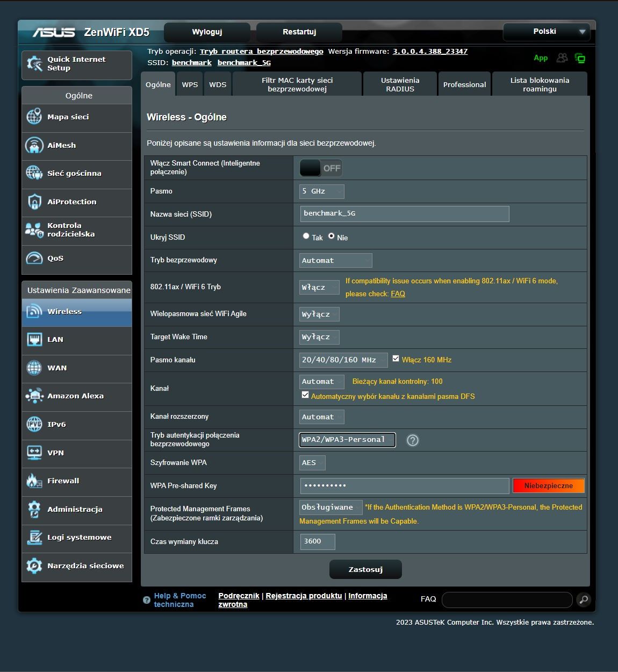Open the Pasmo 5 GHz dropdown
This screenshot has width=618, height=672.
point(322,191)
